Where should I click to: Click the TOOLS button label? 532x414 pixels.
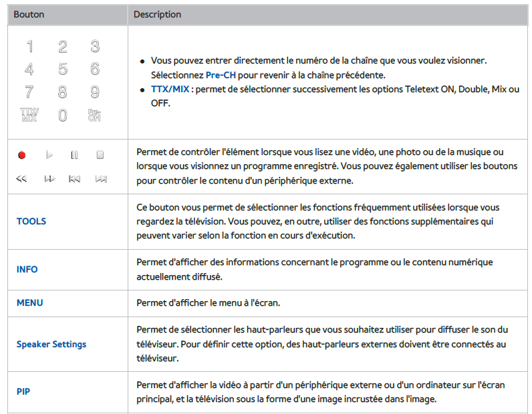tap(31, 222)
